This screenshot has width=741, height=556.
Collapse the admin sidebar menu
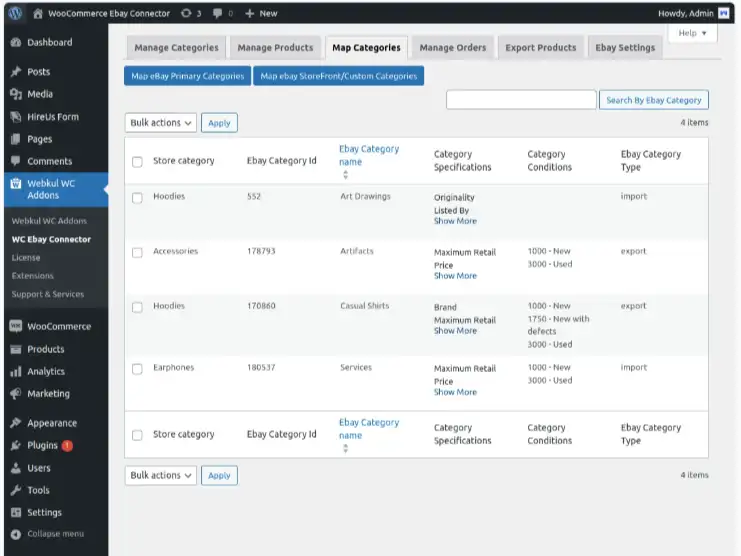coord(54,534)
